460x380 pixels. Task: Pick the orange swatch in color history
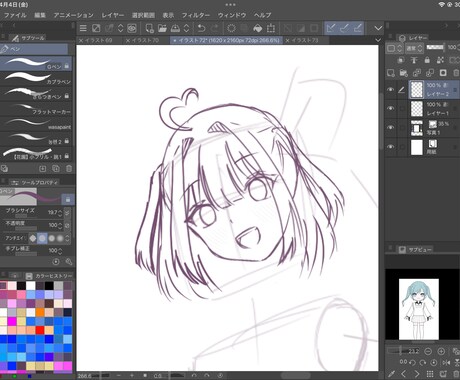(x=40, y=312)
